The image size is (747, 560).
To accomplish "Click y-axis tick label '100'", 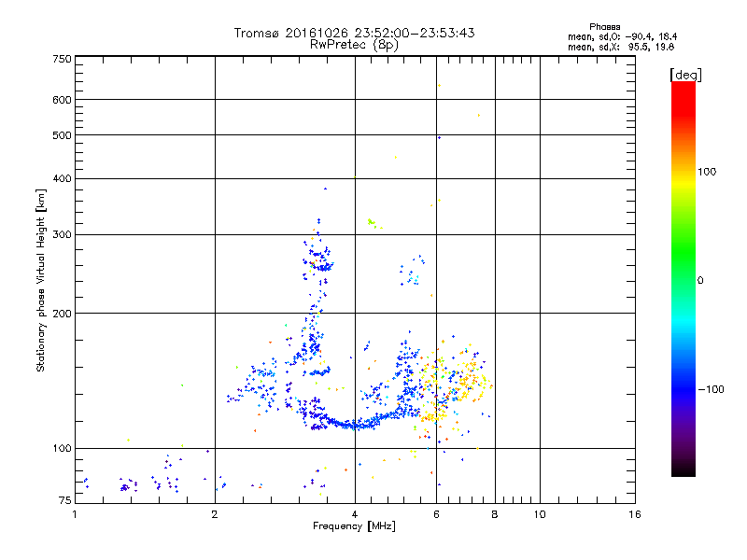I will coord(63,449).
